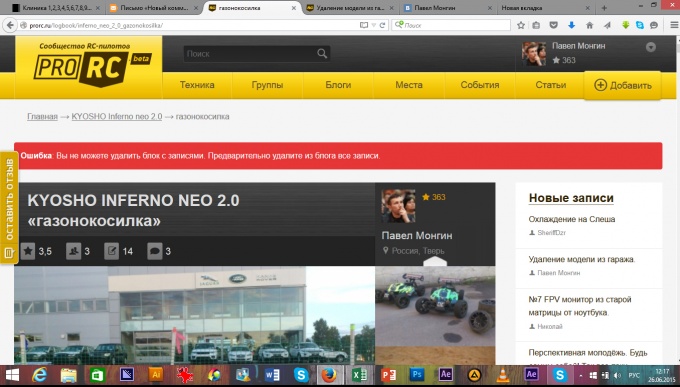
Task: Click the star rating 363 in header
Action: pyautogui.click(x=564, y=60)
